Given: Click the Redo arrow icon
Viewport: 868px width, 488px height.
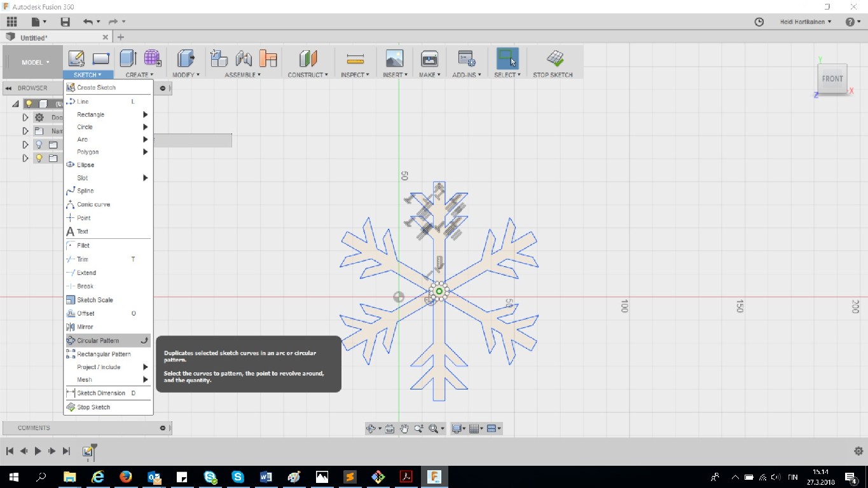Looking at the screenshot, I should 113,22.
